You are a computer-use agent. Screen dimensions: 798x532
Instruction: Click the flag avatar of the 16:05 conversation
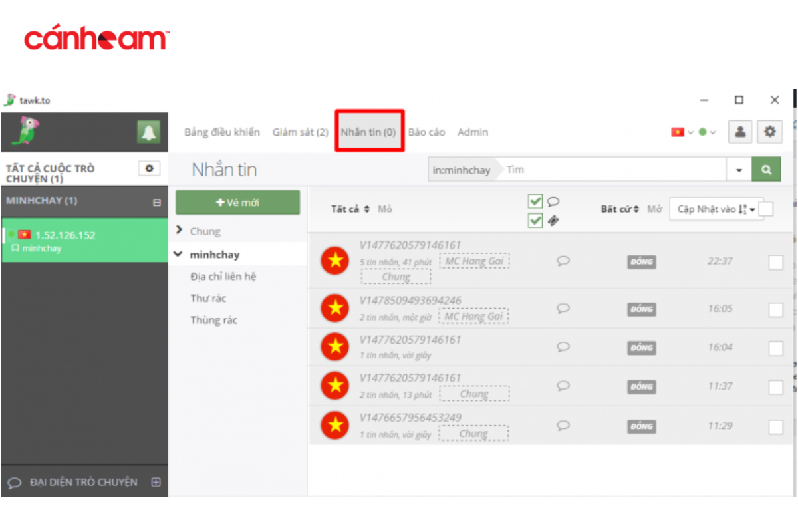(335, 308)
